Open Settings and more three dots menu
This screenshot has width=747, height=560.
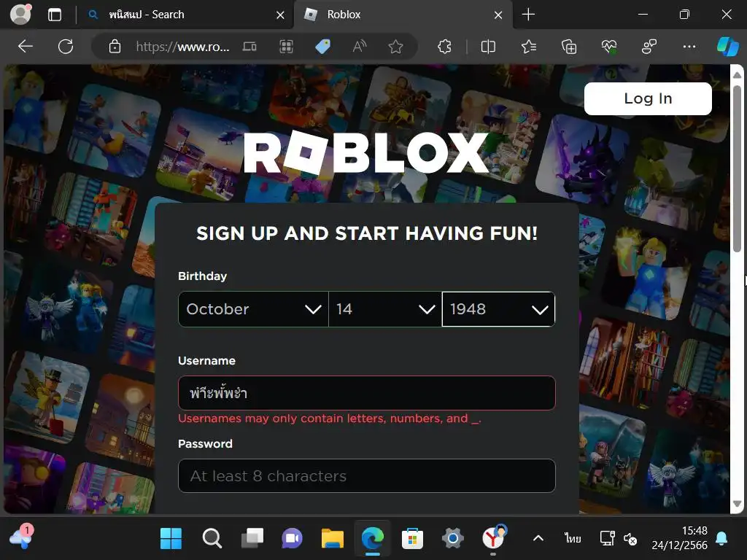tap(689, 47)
